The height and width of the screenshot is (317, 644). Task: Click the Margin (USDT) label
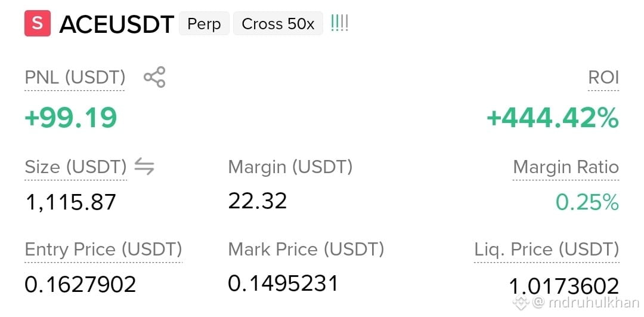pos(290,167)
